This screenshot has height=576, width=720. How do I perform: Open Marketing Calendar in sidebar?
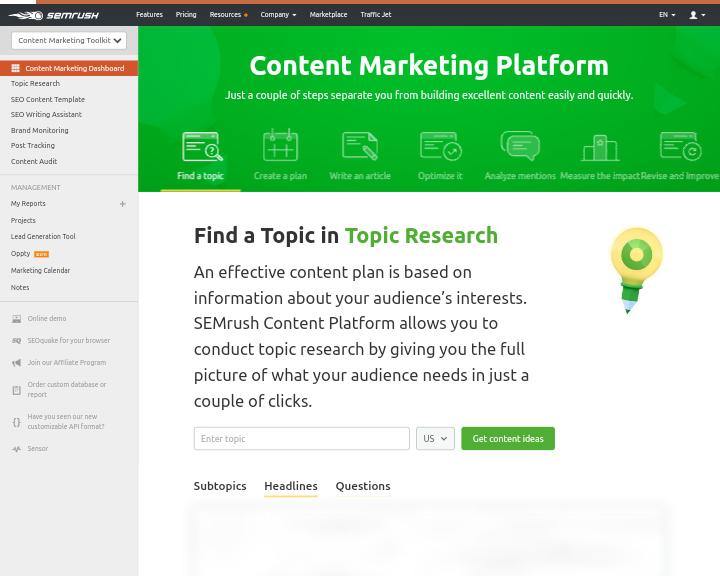point(40,271)
